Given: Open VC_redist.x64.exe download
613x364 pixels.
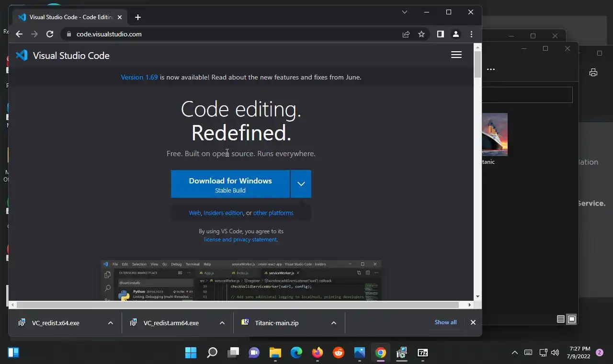Looking at the screenshot, I should point(56,323).
